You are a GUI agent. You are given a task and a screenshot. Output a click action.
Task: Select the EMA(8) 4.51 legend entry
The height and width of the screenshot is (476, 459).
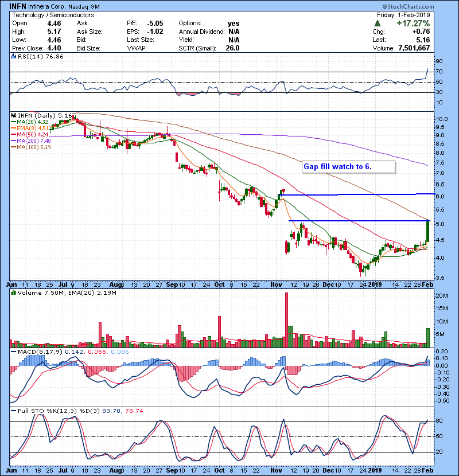pos(30,128)
